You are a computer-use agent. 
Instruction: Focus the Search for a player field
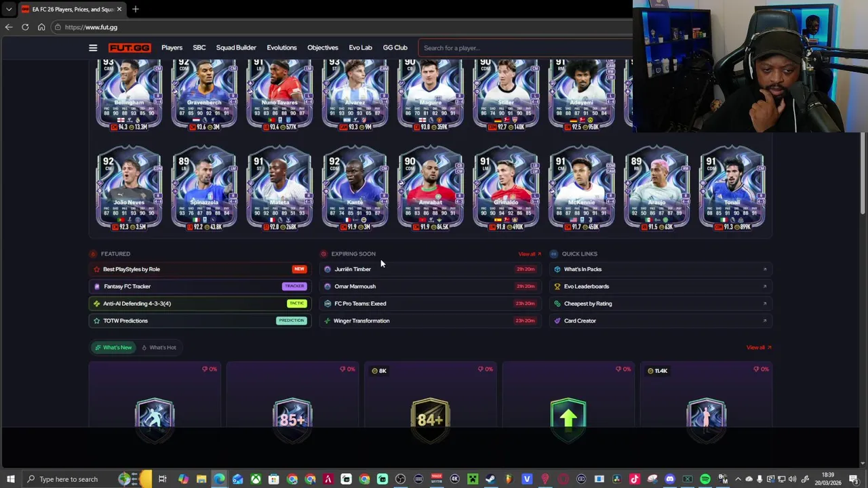pyautogui.click(x=526, y=47)
